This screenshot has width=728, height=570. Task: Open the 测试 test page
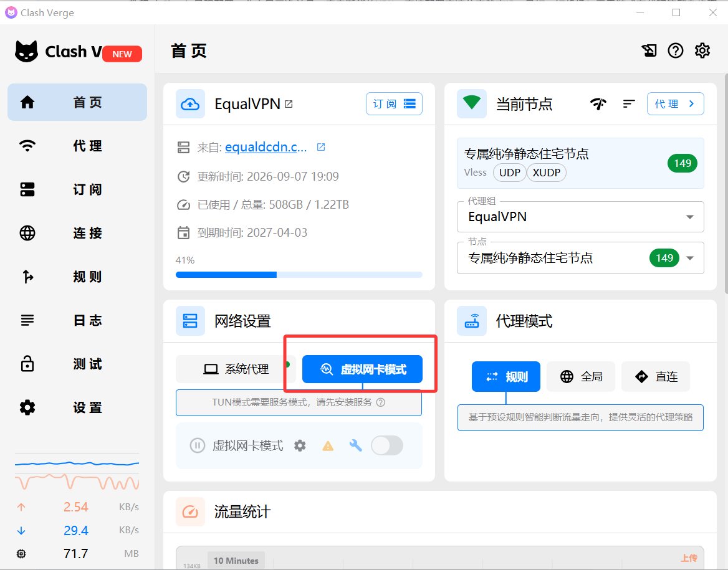point(77,364)
